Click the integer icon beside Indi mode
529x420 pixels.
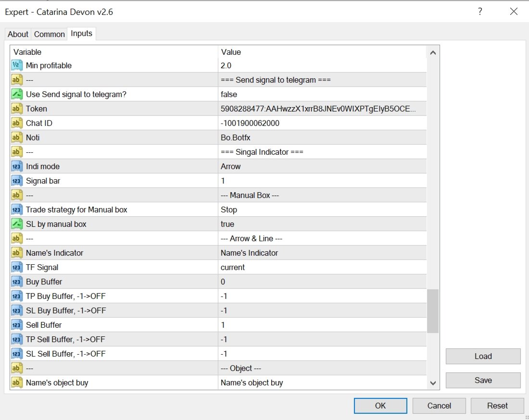17,166
